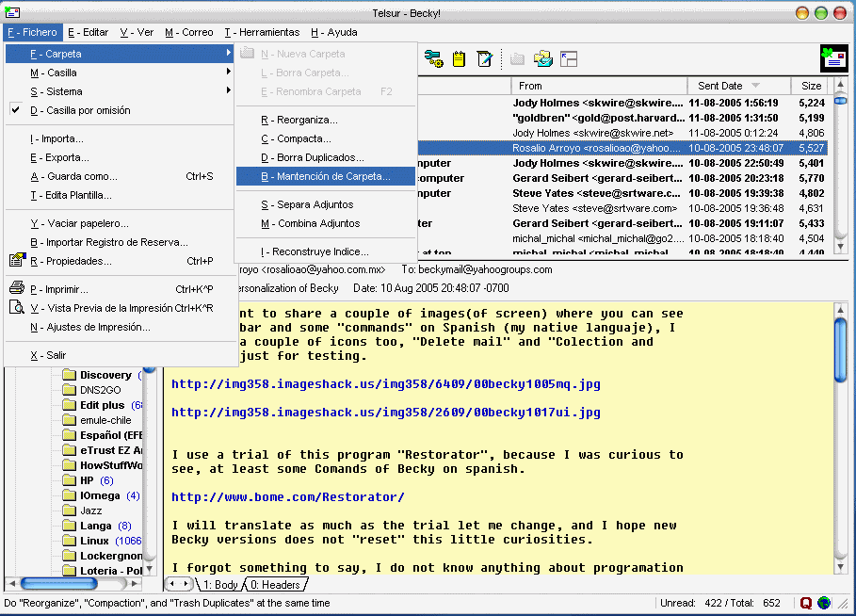856x616 pixels.
Task: Click the Discovery folder icon
Action: click(x=69, y=375)
